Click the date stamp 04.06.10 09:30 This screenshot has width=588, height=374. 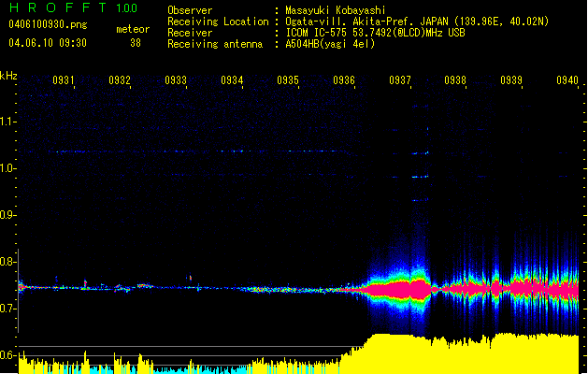[48, 43]
